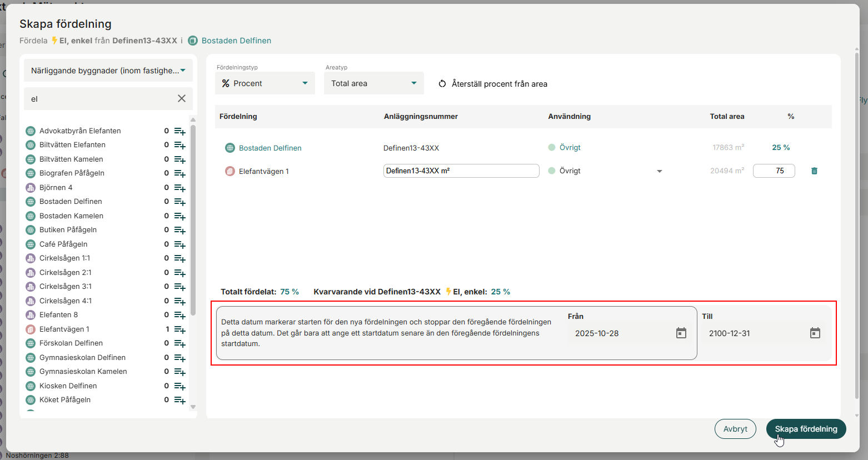Cancel the dialog with Avbryt

[x=735, y=429]
